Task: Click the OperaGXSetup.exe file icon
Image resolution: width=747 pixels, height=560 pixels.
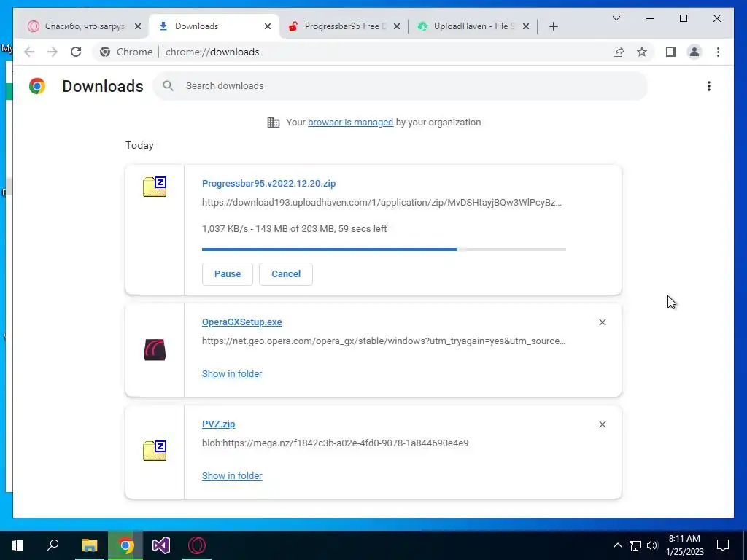Action: point(155,349)
